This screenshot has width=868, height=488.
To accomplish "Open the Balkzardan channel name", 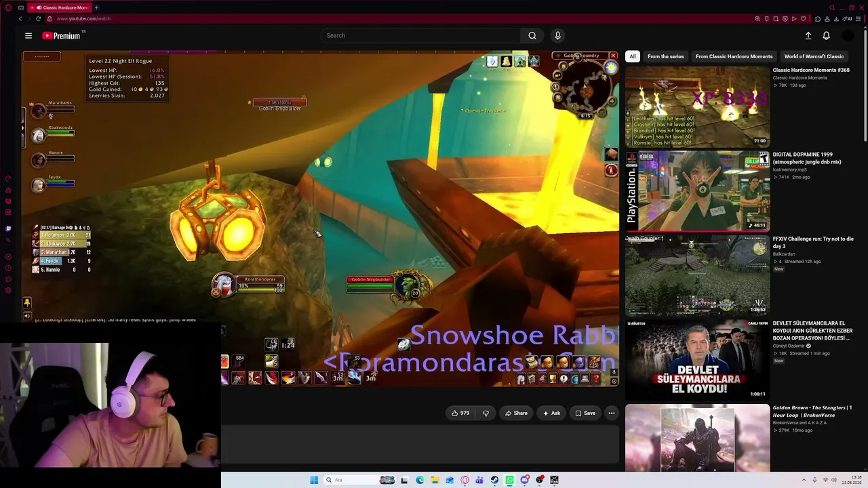I will click(784, 254).
